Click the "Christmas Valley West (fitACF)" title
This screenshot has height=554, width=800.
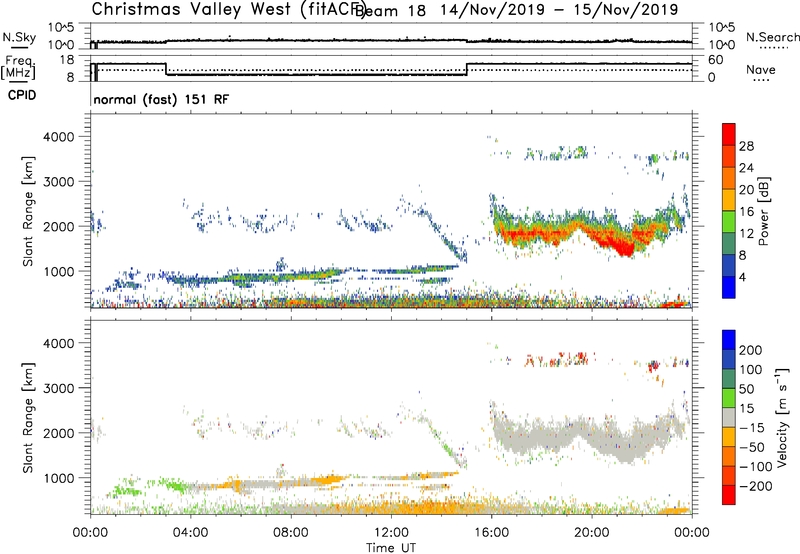(227, 10)
